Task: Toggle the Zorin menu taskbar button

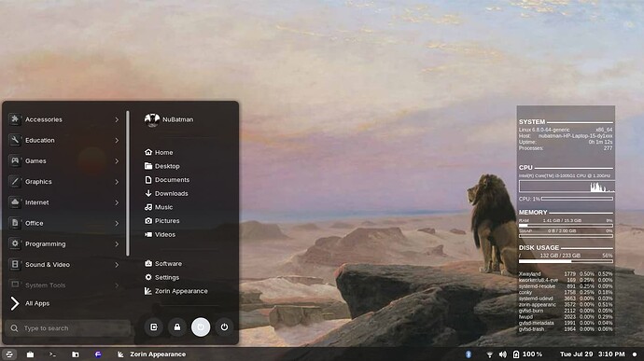Action: 9,354
